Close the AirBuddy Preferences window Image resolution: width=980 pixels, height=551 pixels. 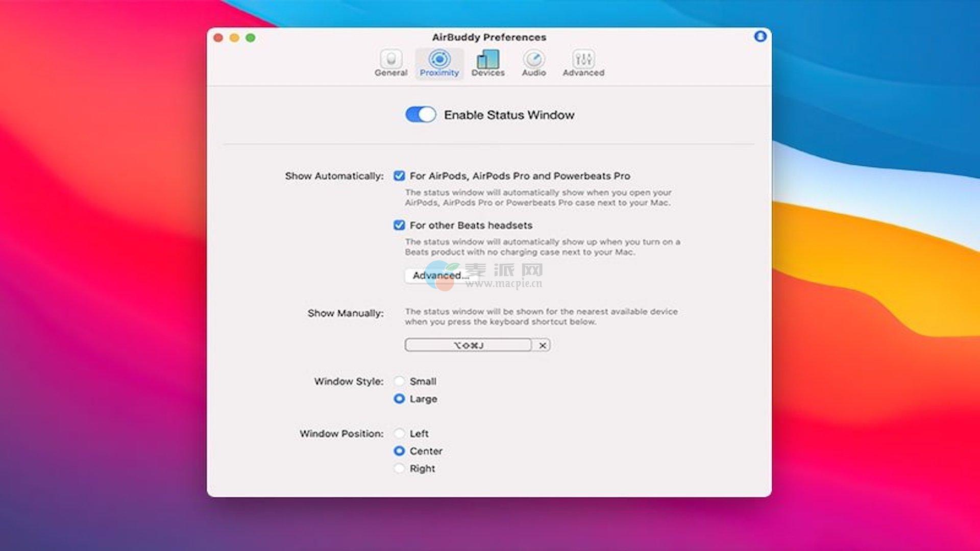pos(218,38)
